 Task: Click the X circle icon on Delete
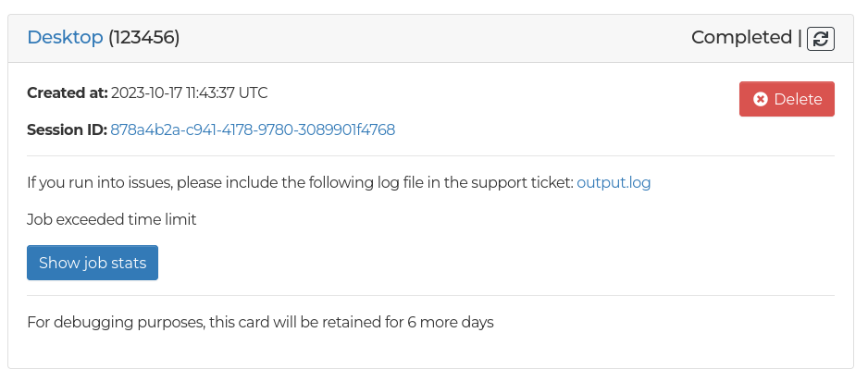[x=761, y=99]
